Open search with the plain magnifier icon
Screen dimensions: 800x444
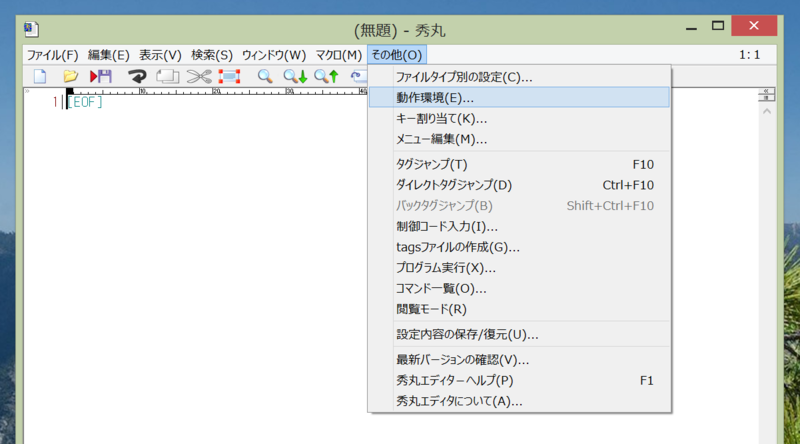click(265, 77)
